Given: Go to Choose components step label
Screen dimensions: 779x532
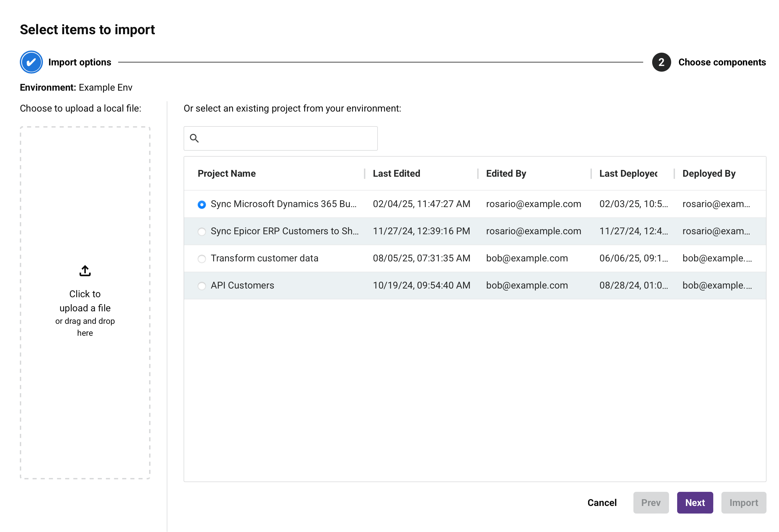Looking at the screenshot, I should click(722, 62).
